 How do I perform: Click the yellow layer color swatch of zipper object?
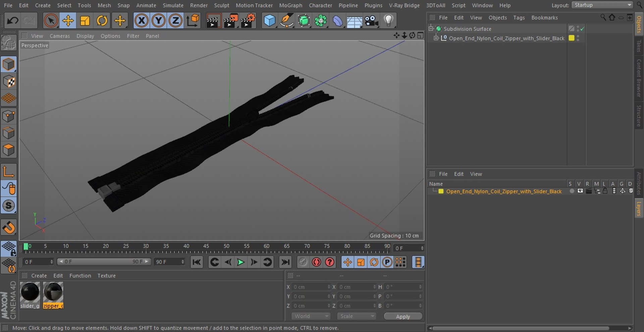point(572,38)
